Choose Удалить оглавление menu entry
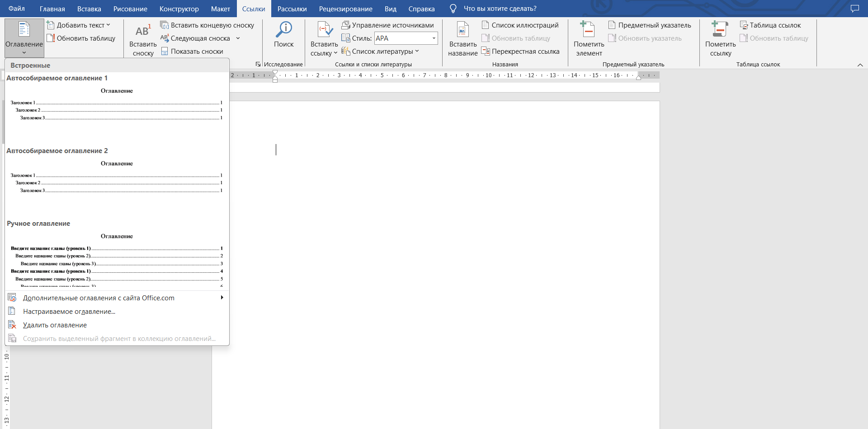 117,325
